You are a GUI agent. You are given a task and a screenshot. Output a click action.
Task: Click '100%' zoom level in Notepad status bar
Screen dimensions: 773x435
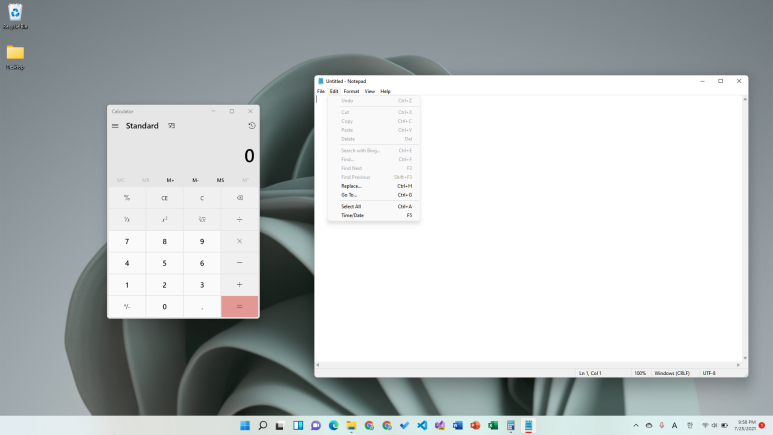click(640, 373)
